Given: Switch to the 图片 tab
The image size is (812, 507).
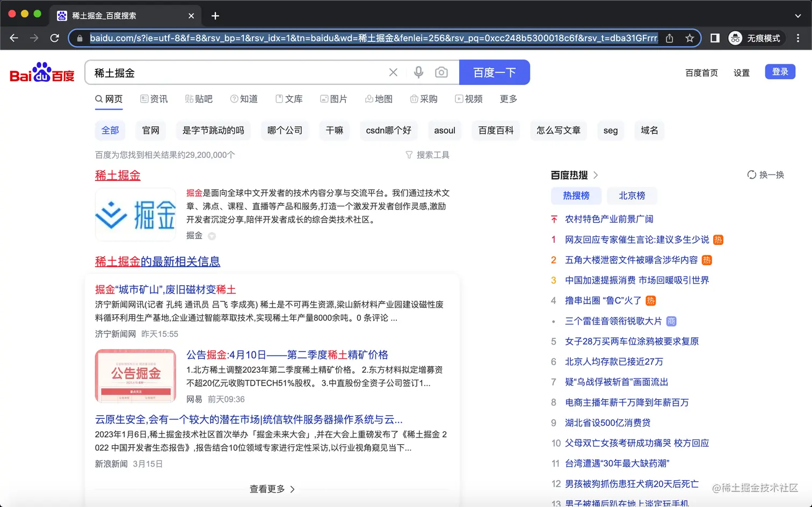Looking at the screenshot, I should click(x=334, y=99).
